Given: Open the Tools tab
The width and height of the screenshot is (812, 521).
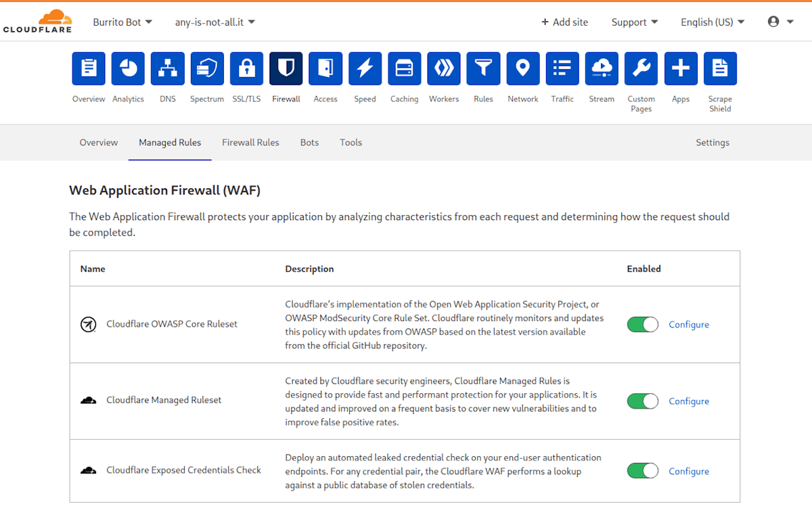Looking at the screenshot, I should [x=351, y=143].
